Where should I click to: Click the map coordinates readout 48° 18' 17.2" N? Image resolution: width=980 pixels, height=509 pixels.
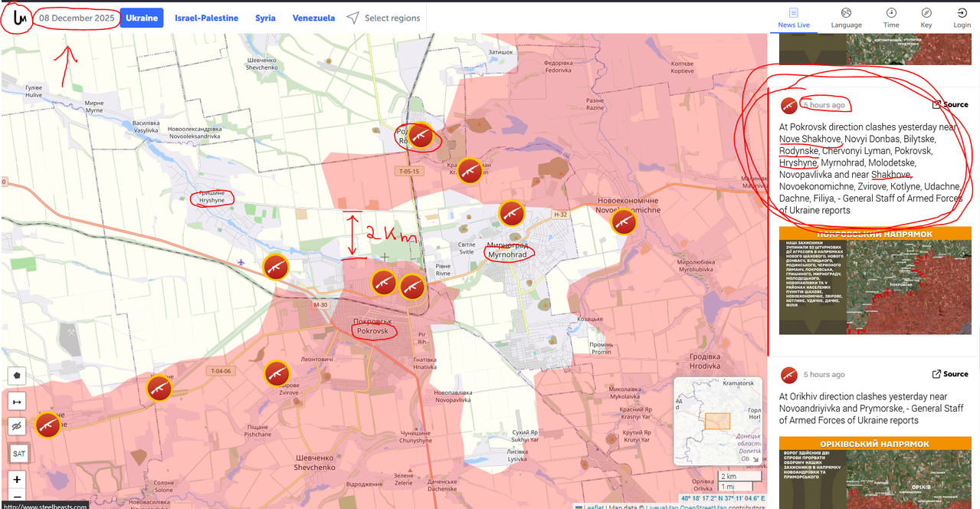point(723,498)
